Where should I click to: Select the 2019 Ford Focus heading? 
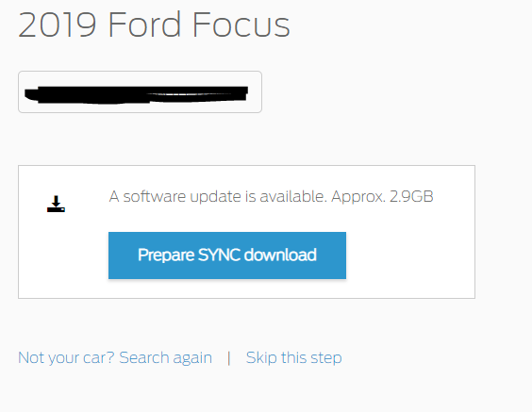[x=154, y=25]
